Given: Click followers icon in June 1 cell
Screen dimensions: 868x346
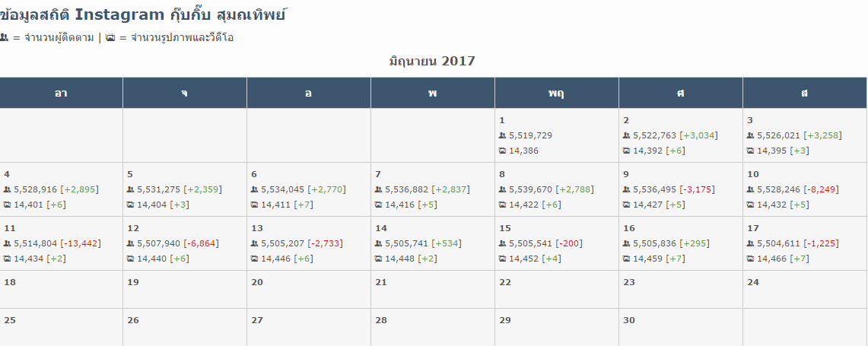Looking at the screenshot, I should coord(502,135).
